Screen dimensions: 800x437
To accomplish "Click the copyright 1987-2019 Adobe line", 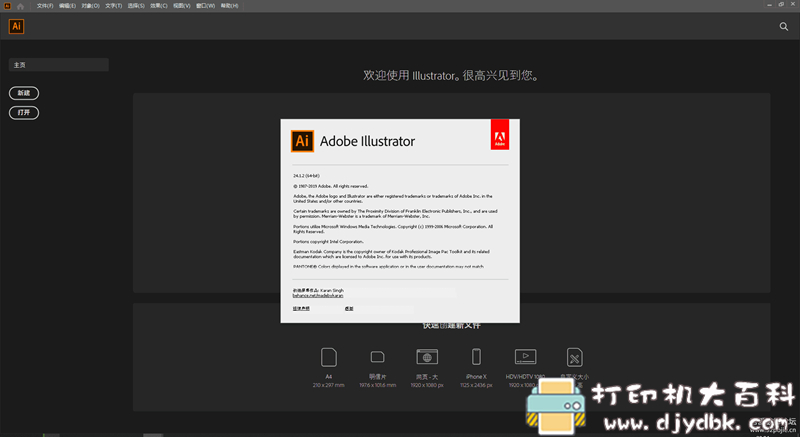I will (331, 186).
